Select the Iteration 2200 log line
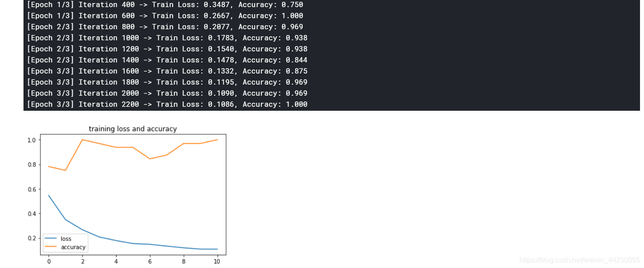Image resolution: width=644 pixels, height=268 pixels. 167,104
